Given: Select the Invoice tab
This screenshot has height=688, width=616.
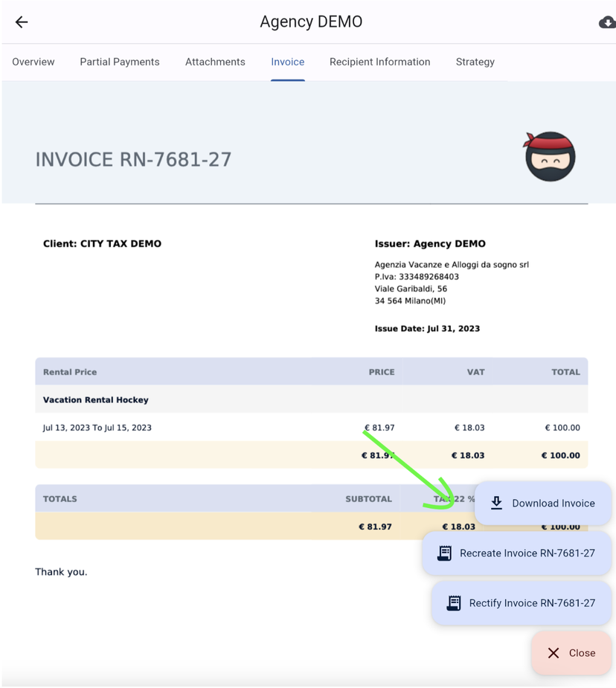Looking at the screenshot, I should point(287,62).
